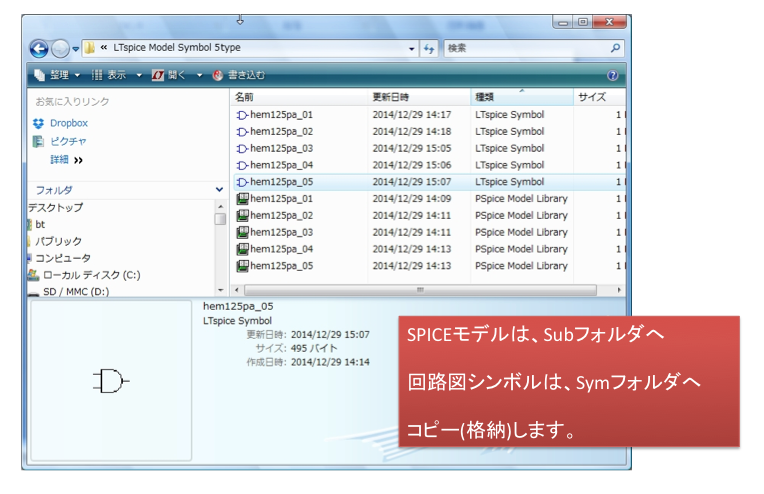Click the magnifier search icon
Image resolution: width=764 pixels, height=494 pixels.
pos(615,48)
